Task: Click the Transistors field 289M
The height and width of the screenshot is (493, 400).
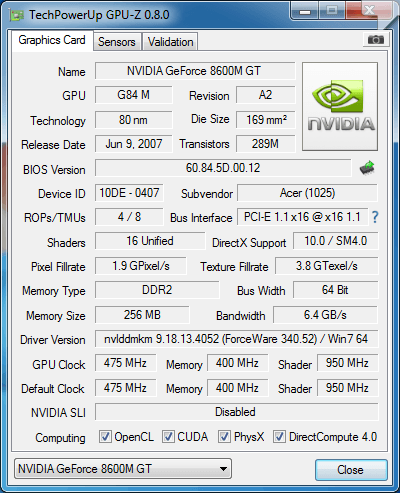Action: 266,144
